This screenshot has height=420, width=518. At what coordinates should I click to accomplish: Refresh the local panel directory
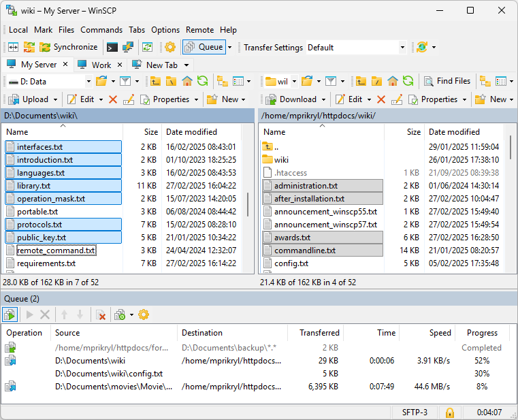point(202,81)
